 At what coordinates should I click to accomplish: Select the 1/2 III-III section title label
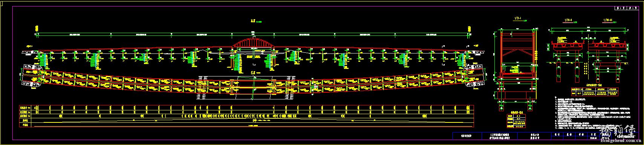(x=608, y=20)
